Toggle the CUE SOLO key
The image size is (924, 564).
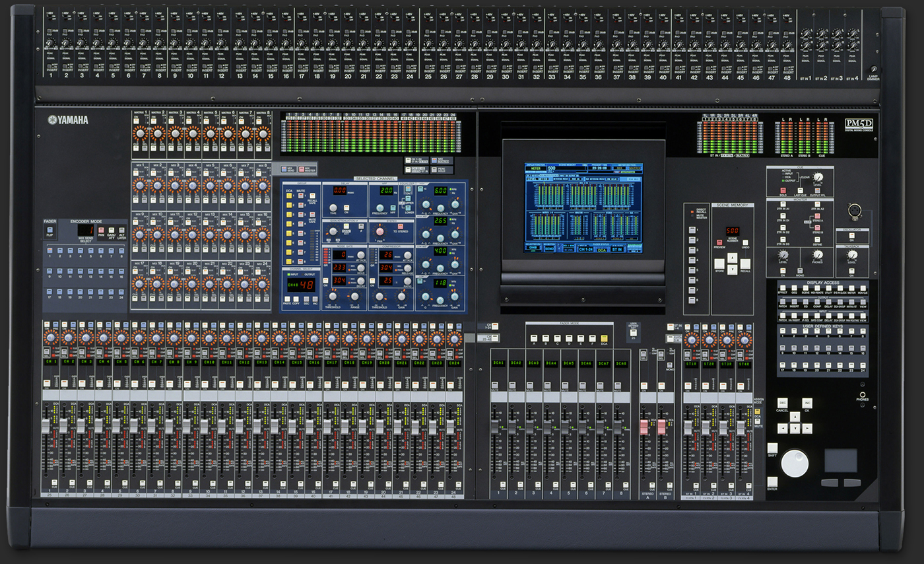783,191
